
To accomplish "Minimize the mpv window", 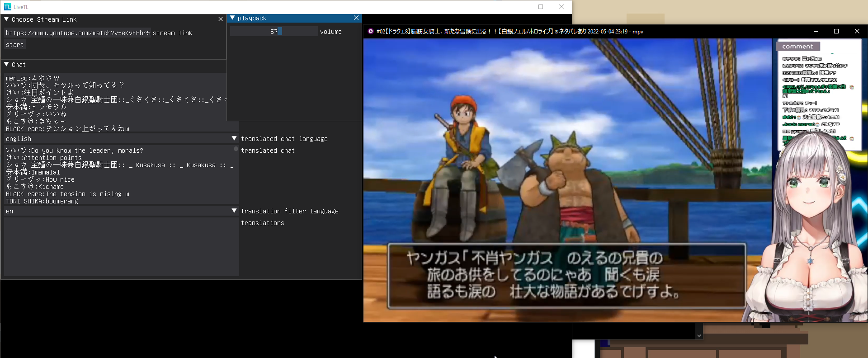I will coord(816,32).
